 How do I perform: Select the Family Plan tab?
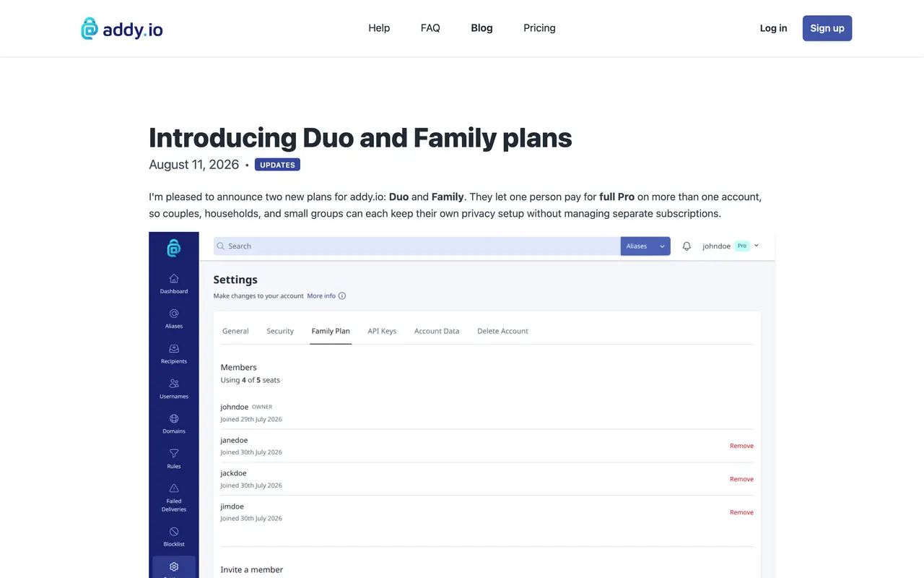pos(331,331)
